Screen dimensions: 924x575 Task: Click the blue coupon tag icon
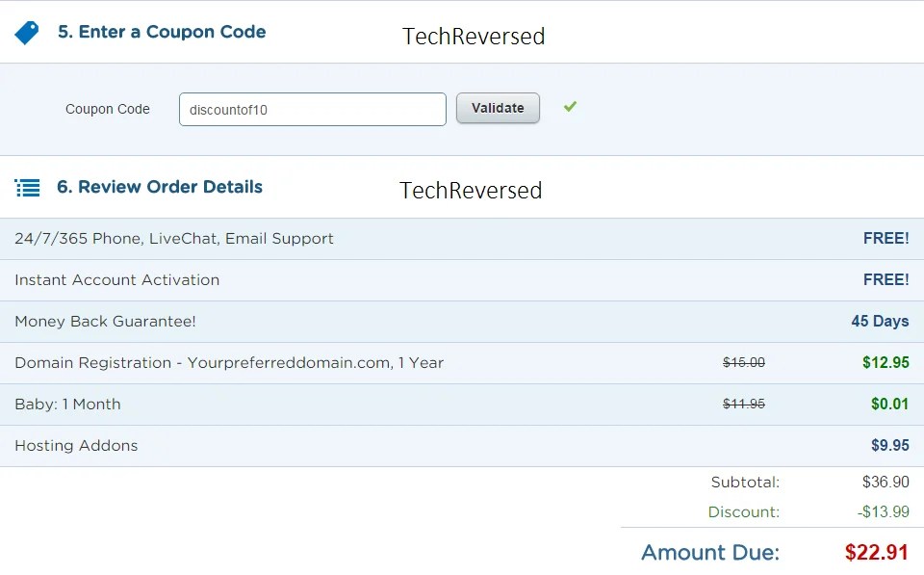point(27,33)
